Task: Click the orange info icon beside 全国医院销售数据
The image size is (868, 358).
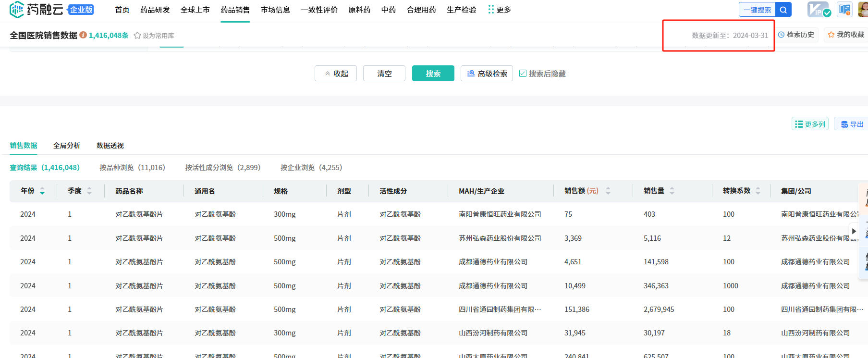Action: pyautogui.click(x=83, y=35)
